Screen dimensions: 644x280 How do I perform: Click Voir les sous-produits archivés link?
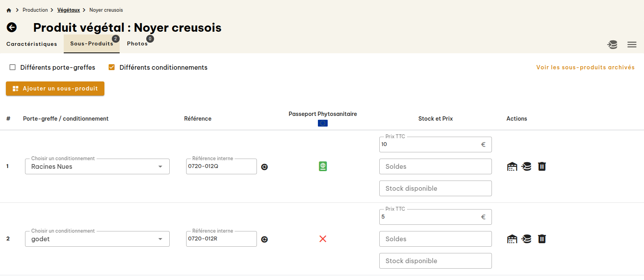(x=585, y=67)
